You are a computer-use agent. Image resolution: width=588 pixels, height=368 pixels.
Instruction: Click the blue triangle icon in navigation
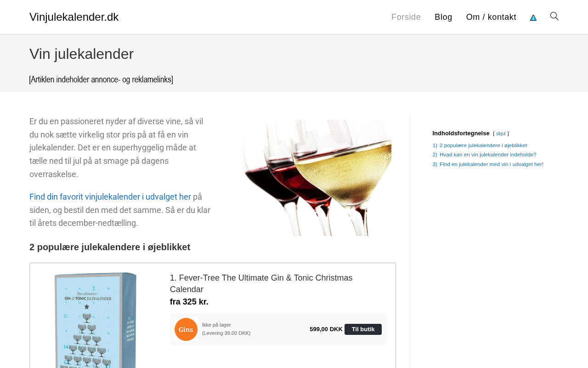coord(533,17)
